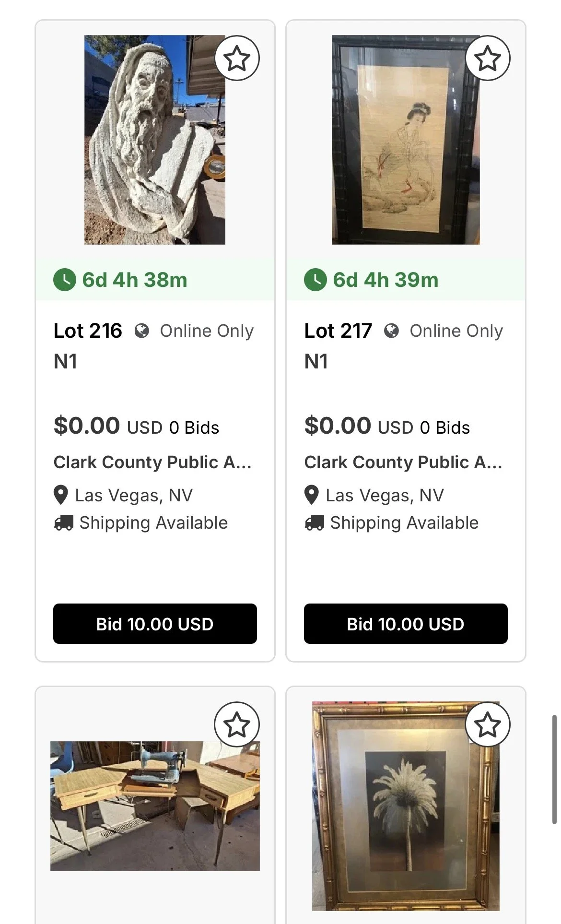Screen dimensions: 561x924
Task: Click location pin icon on Lot 217
Action: [x=312, y=495]
